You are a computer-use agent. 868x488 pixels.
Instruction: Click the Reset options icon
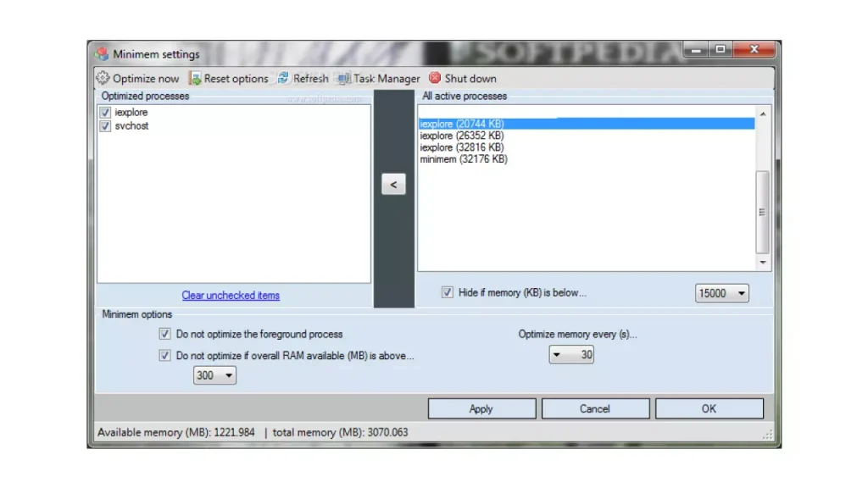(x=195, y=78)
